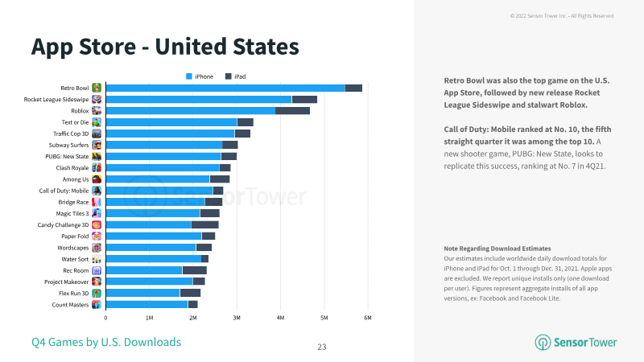Click the Among Us game icon
Image resolution: width=644 pixels, height=362 pixels.
click(x=97, y=179)
